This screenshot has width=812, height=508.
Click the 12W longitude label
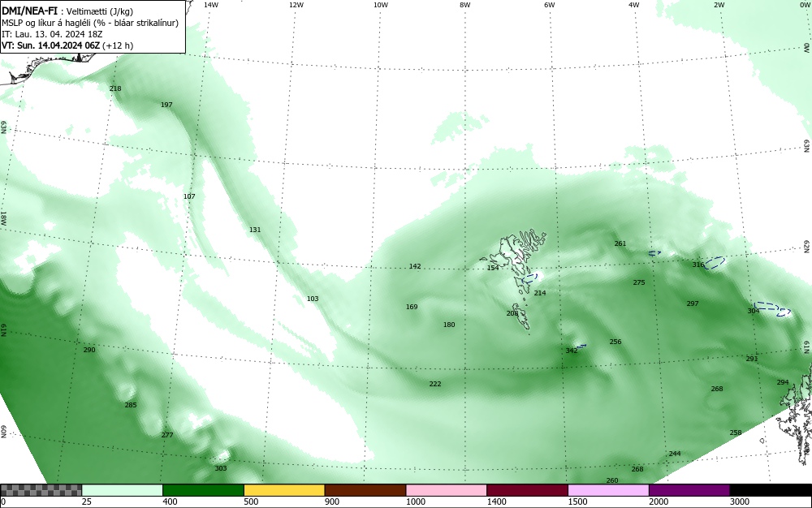(x=296, y=5)
